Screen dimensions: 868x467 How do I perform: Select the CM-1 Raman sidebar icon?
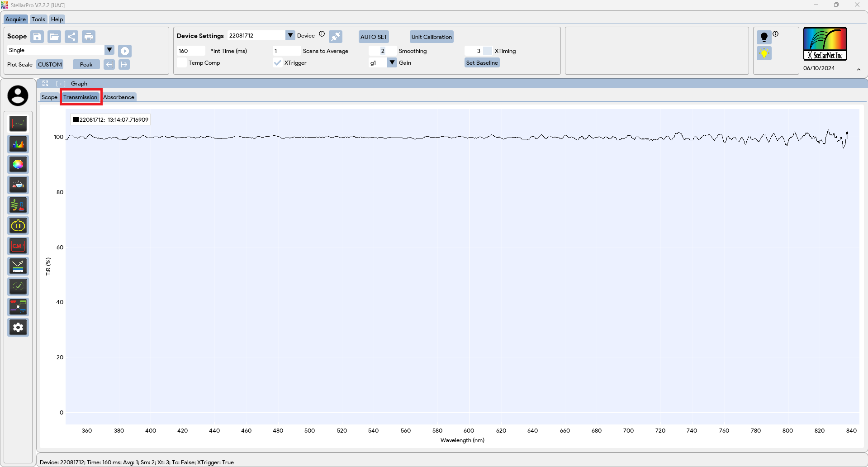18,246
